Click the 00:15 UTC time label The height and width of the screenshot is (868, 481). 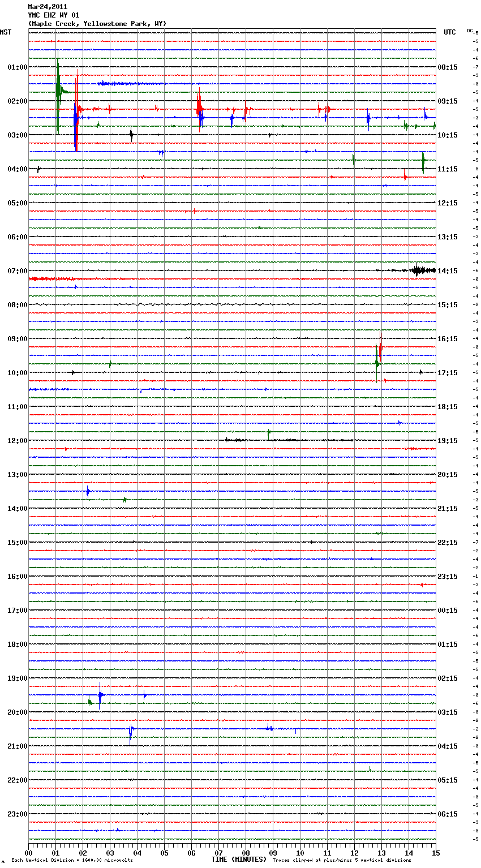448,611
